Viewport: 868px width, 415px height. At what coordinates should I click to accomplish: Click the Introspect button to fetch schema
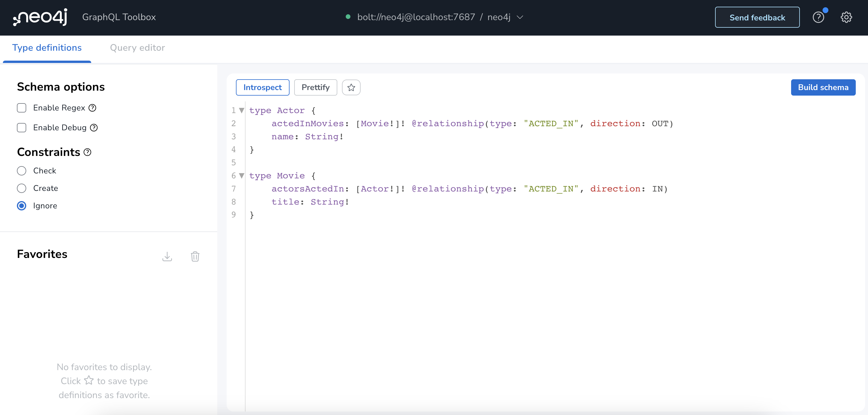(x=263, y=87)
